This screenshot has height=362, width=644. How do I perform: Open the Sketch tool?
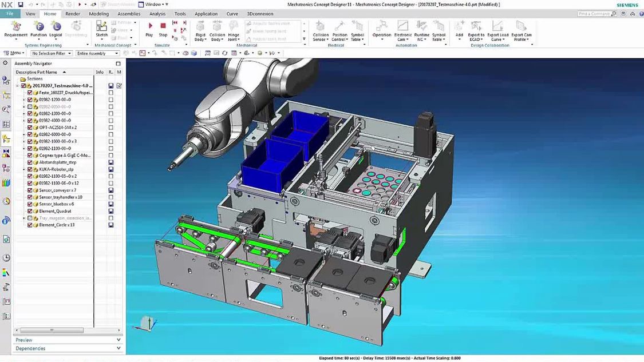click(x=101, y=27)
